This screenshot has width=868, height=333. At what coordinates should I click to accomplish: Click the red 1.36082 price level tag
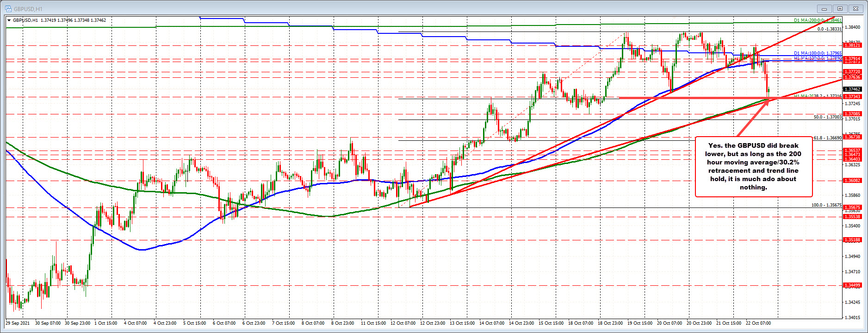(x=852, y=181)
